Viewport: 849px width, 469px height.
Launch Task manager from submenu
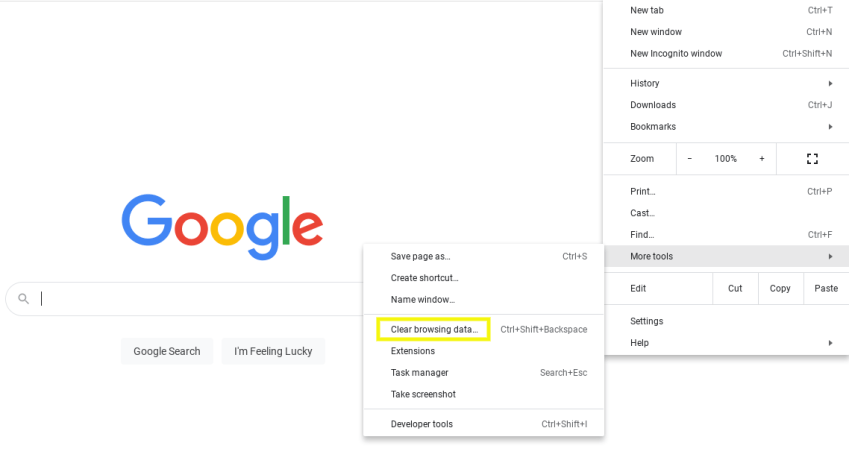click(x=419, y=373)
